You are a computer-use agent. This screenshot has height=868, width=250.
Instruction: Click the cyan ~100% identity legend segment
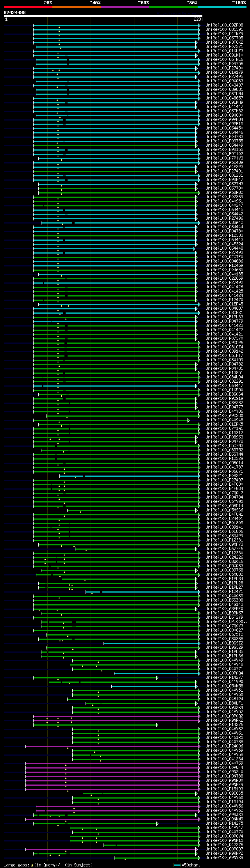point(221,7)
